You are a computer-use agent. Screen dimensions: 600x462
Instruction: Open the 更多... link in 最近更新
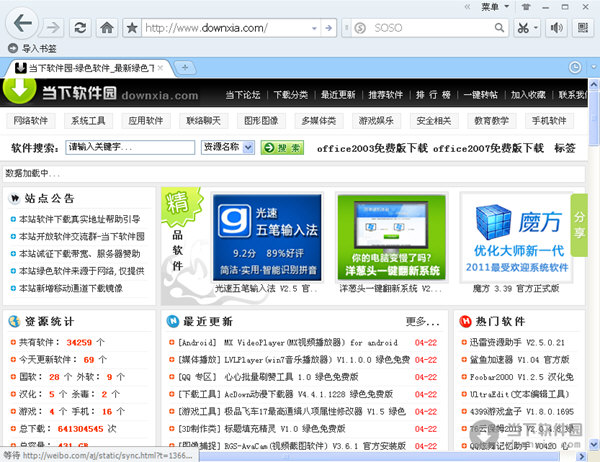[422, 322]
